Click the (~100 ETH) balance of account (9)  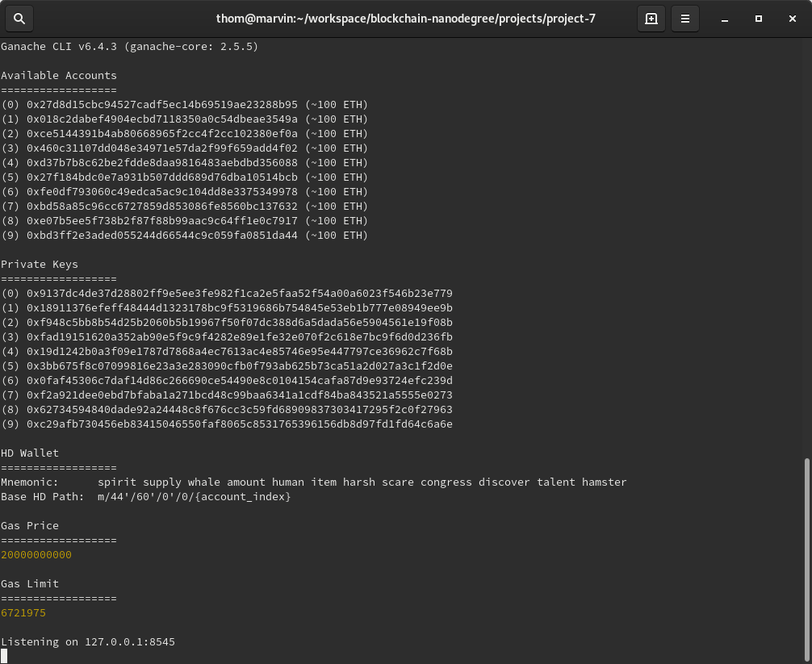click(337, 235)
